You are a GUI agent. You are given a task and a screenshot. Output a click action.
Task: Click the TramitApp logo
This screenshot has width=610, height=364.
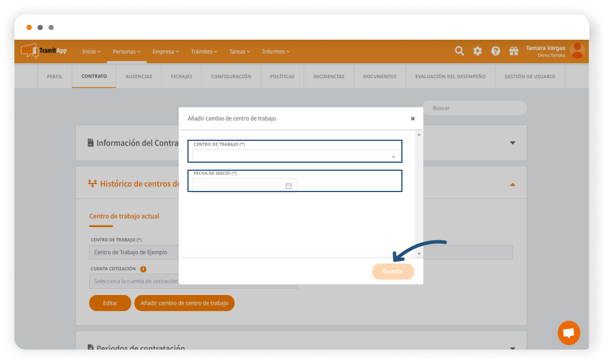[44, 51]
